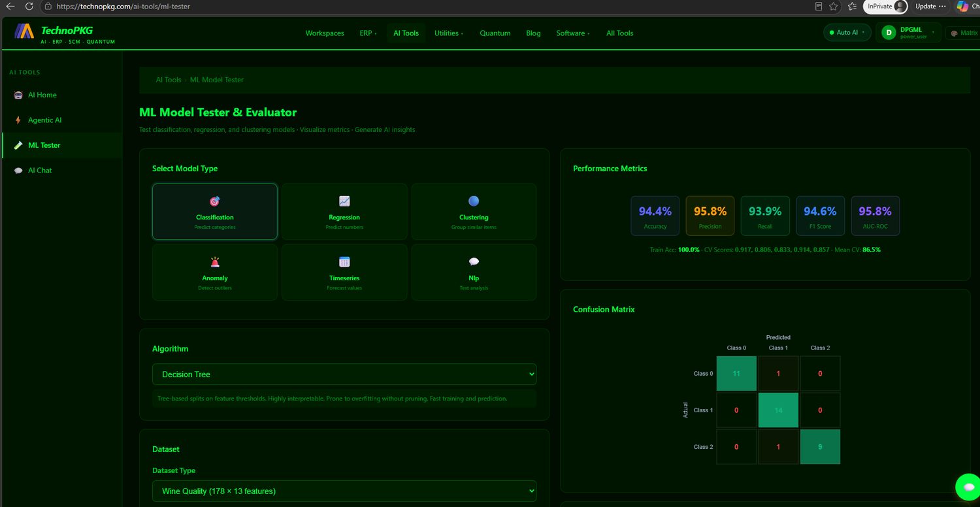Click the green chat bubble floating button
The width and height of the screenshot is (980, 507).
(968, 487)
